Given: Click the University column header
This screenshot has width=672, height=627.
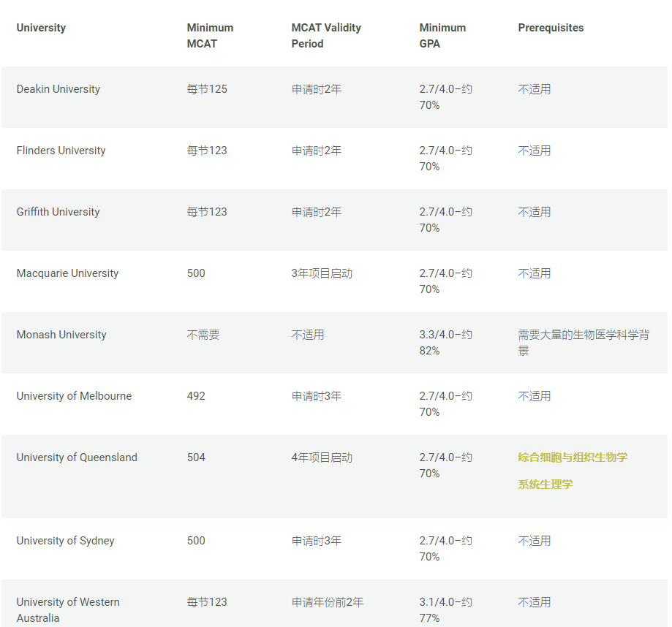Looking at the screenshot, I should coord(41,28).
